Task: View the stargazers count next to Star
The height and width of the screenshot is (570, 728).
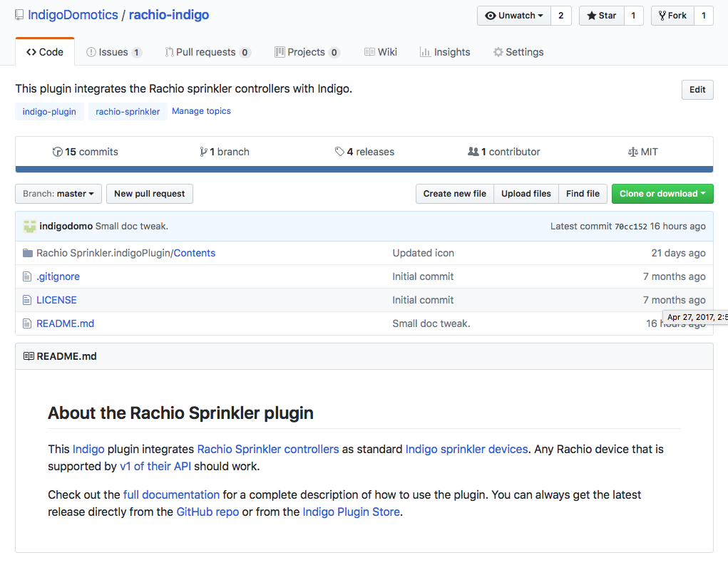Action: pos(633,16)
